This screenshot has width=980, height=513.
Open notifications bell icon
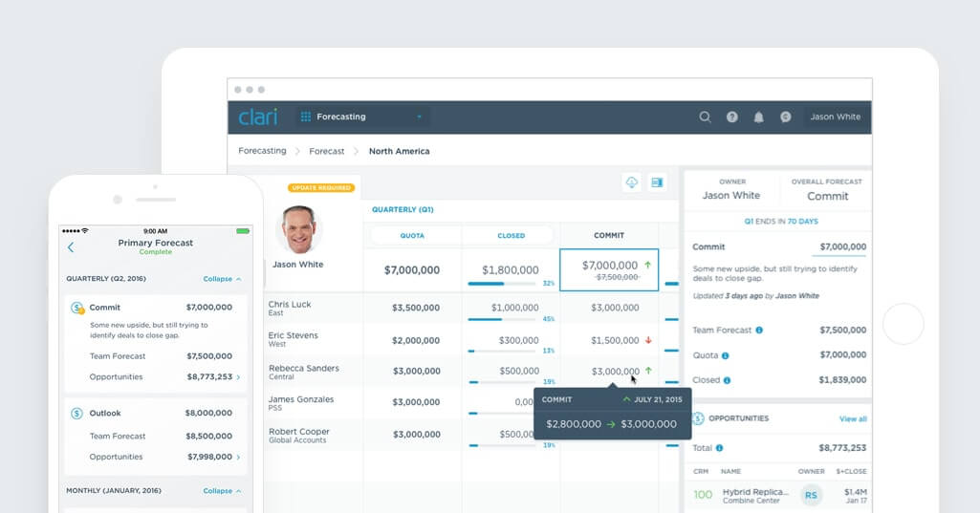pyautogui.click(x=759, y=117)
